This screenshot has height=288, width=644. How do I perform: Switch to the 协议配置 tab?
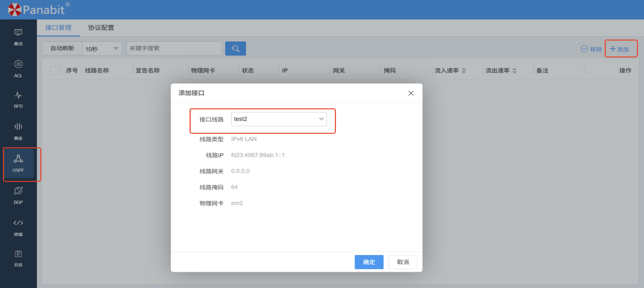pyautogui.click(x=101, y=28)
